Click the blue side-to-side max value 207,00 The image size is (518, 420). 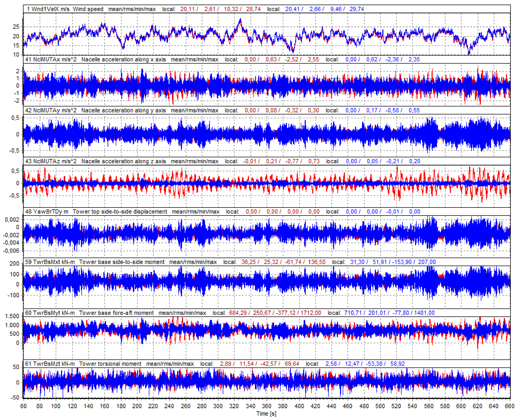click(427, 262)
